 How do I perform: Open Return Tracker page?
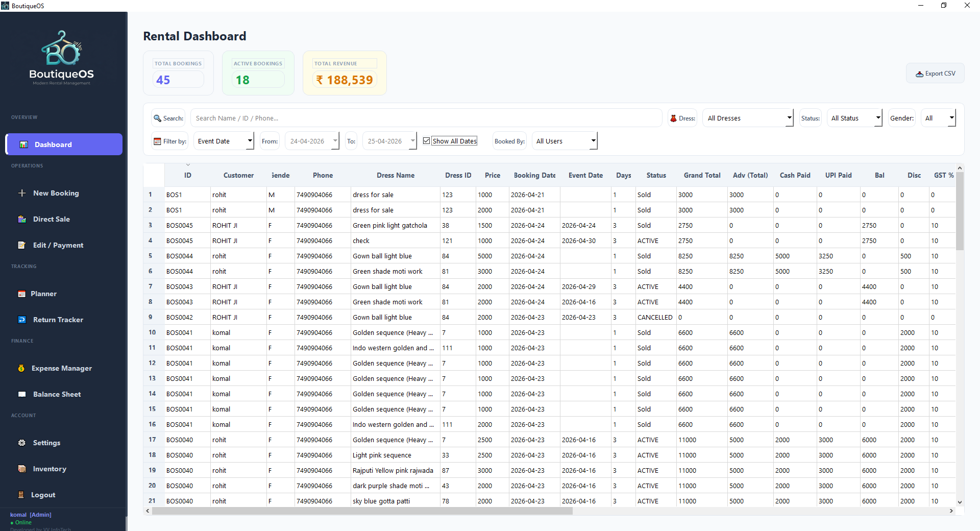[64, 320]
